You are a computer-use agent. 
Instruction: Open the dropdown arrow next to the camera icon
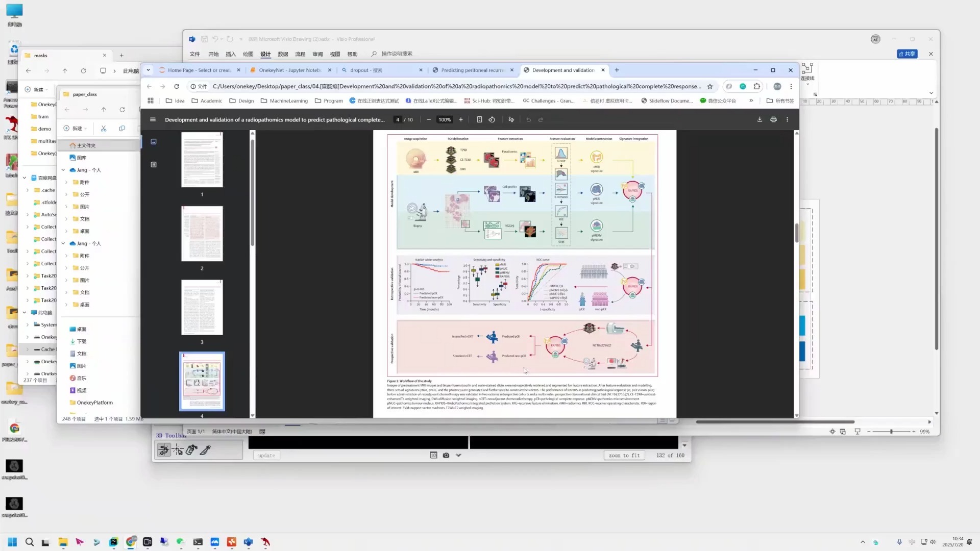pos(458,455)
